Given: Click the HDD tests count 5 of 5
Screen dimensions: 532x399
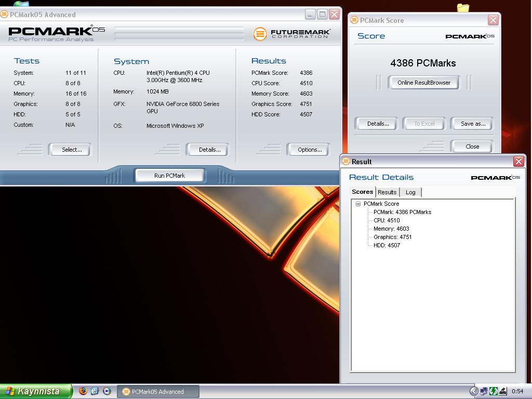Looking at the screenshot, I should click(73, 114).
